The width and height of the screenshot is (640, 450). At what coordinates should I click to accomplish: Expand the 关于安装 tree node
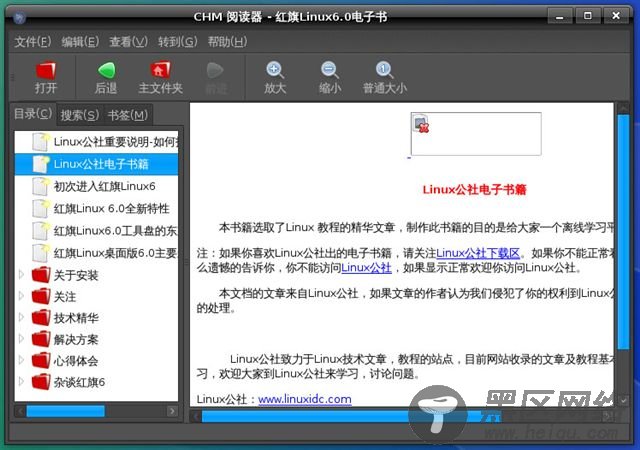tap(22, 274)
